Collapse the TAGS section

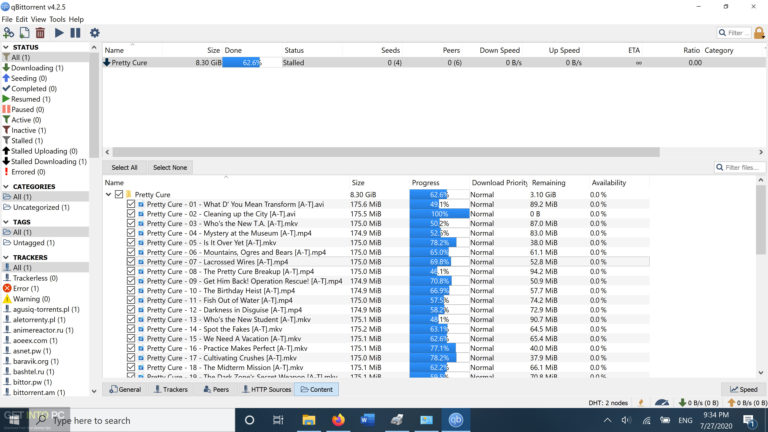point(6,222)
